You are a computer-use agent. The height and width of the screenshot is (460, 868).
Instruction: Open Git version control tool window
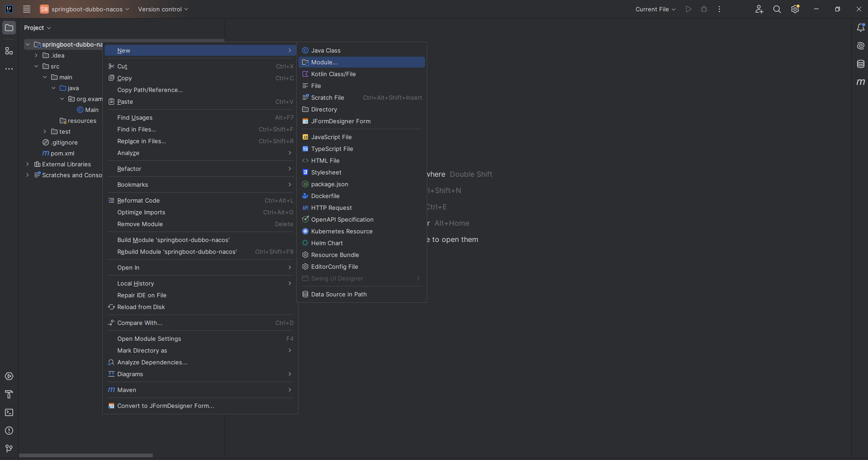(9, 449)
